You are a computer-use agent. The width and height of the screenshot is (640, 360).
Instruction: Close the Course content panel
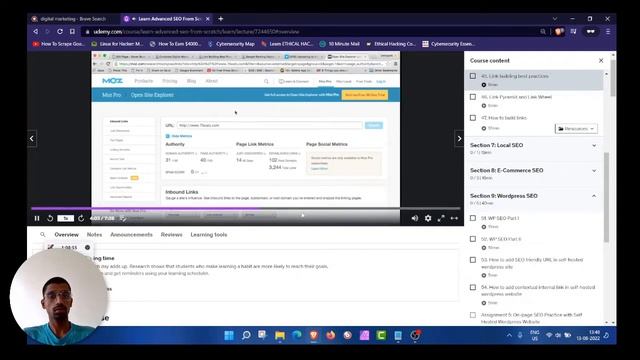pyautogui.click(x=601, y=60)
